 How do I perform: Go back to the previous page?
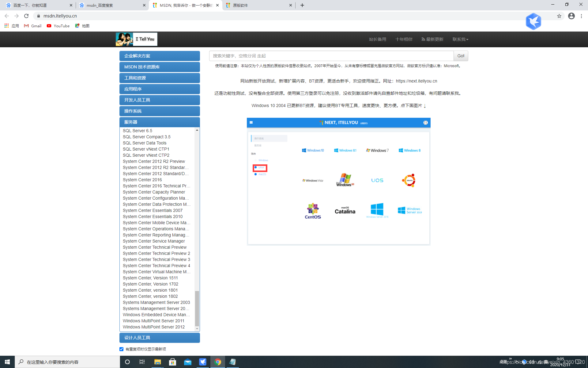[7, 16]
